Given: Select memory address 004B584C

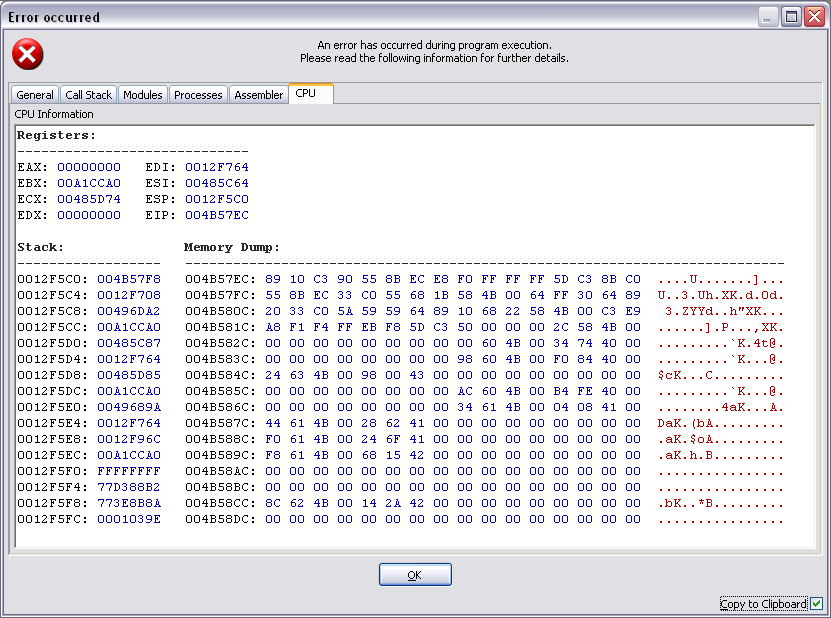Looking at the screenshot, I should (220, 375).
